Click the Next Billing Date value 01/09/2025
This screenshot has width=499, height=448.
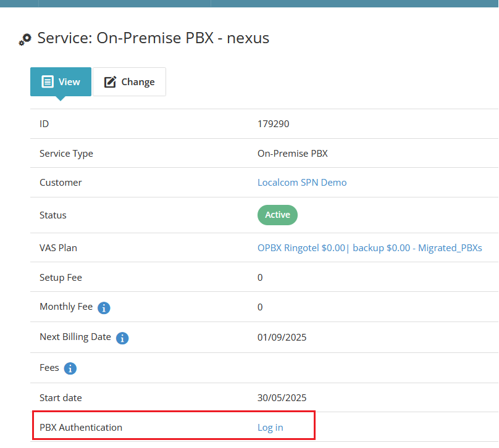(282, 338)
